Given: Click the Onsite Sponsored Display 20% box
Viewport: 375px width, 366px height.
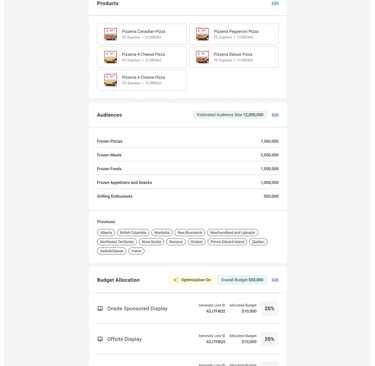Looking at the screenshot, I should coord(270,309).
